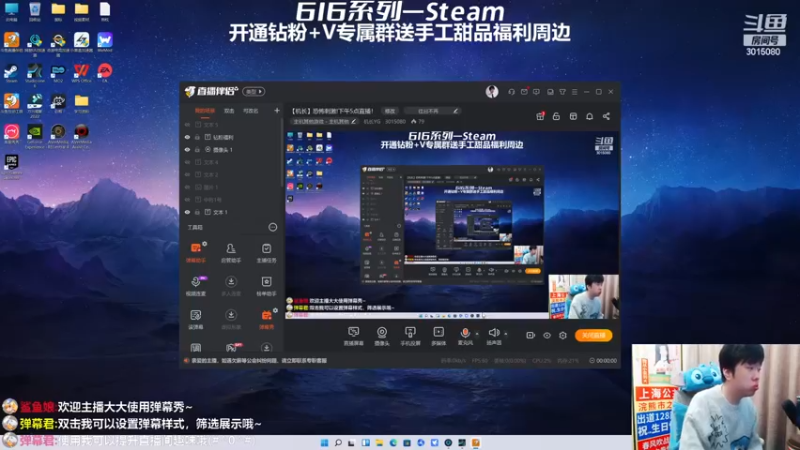Open the EA app desktop shortcut
The image size is (800, 450).
(105, 73)
